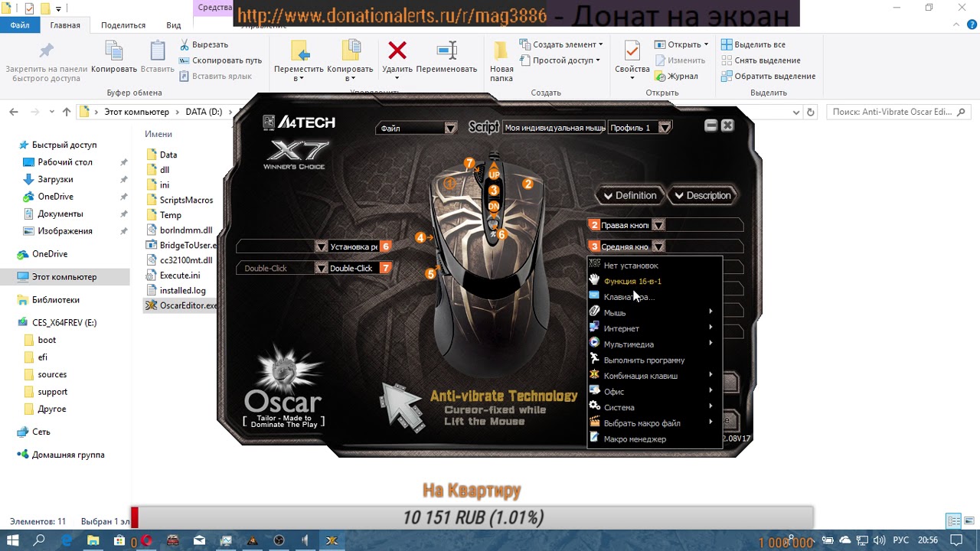980x551 pixels.
Task: Click the Back arrow in Explorer
Action: (x=14, y=112)
